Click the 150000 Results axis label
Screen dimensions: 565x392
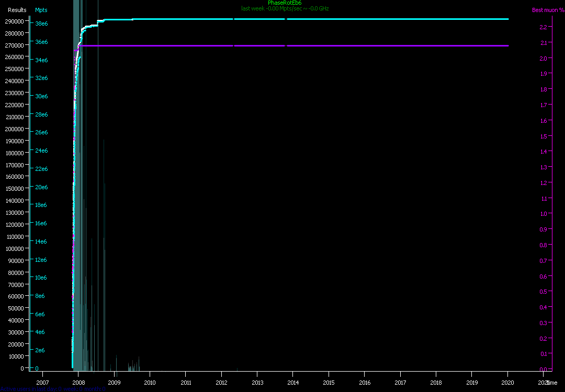15,189
